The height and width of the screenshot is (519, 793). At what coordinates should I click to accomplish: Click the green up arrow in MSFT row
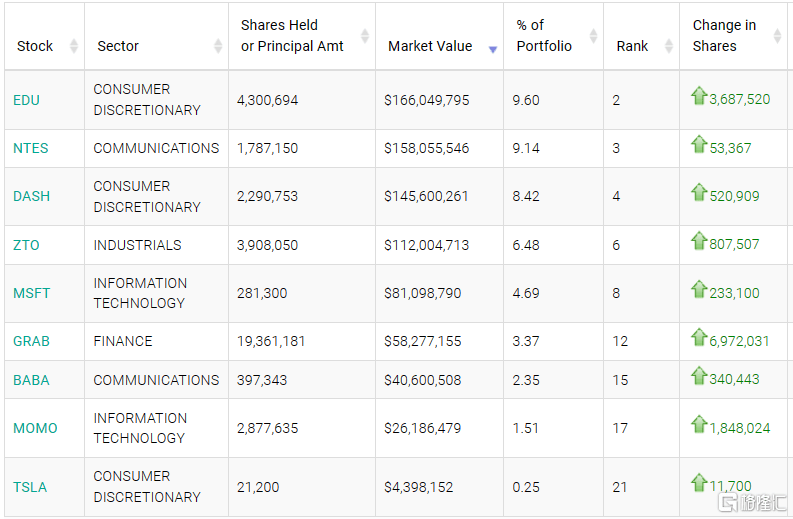click(x=699, y=290)
